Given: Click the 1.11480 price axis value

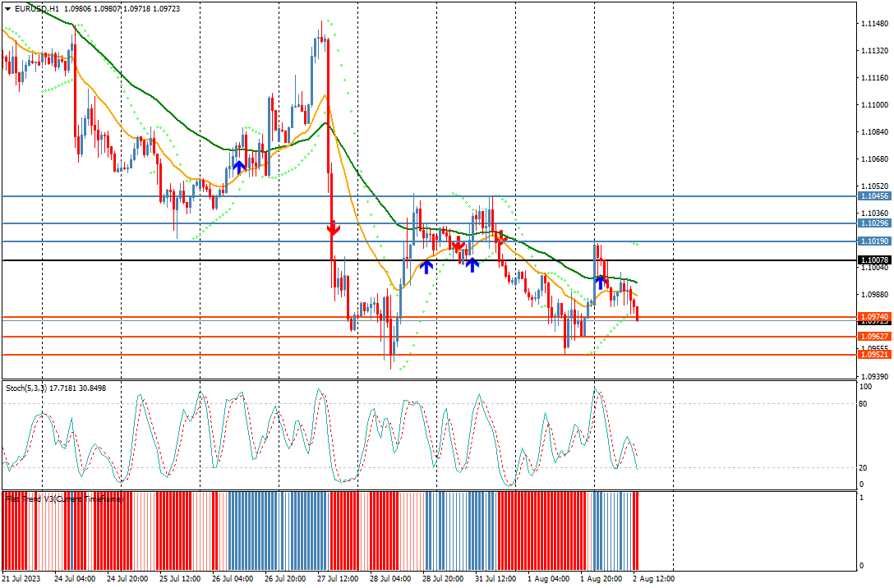Looking at the screenshot, I should [x=874, y=23].
